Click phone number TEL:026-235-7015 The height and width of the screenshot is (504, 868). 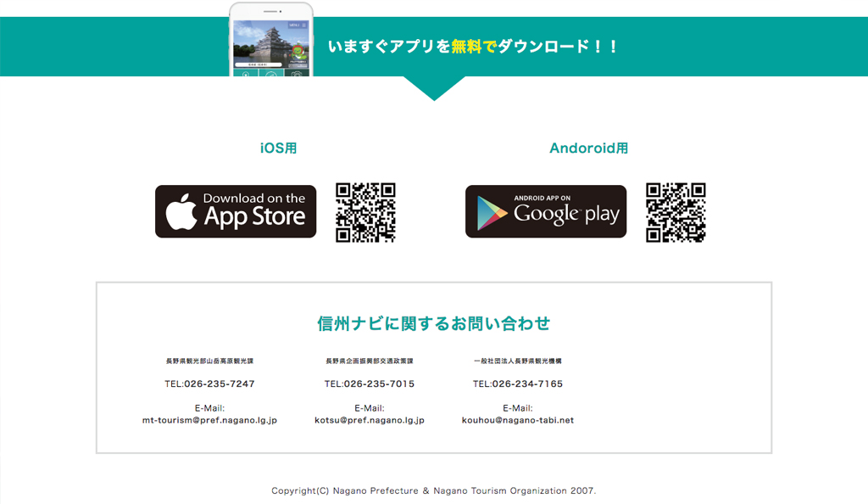click(x=370, y=384)
